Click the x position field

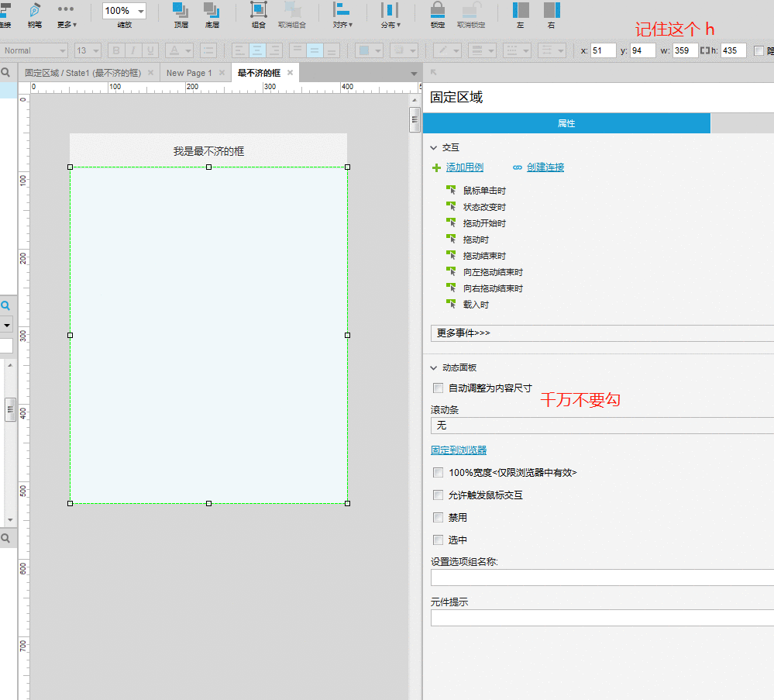[604, 50]
